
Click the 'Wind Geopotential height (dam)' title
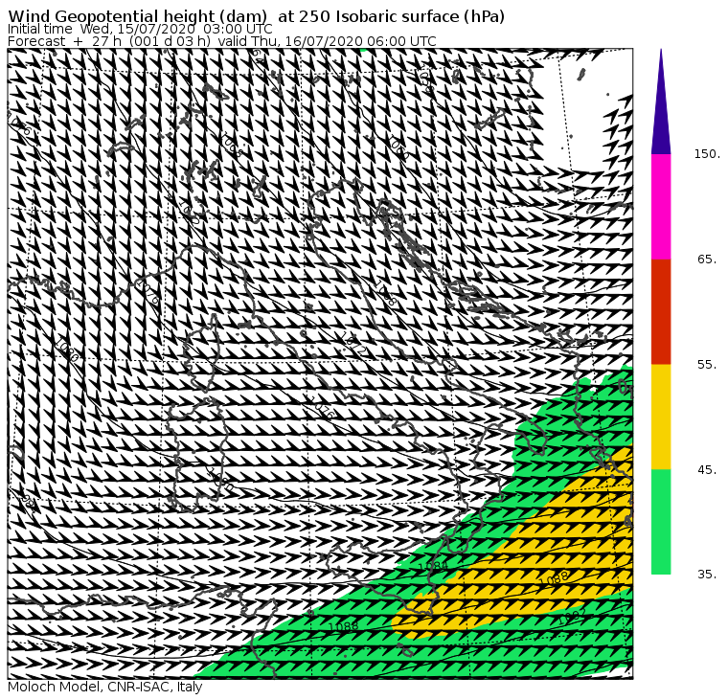137,16
